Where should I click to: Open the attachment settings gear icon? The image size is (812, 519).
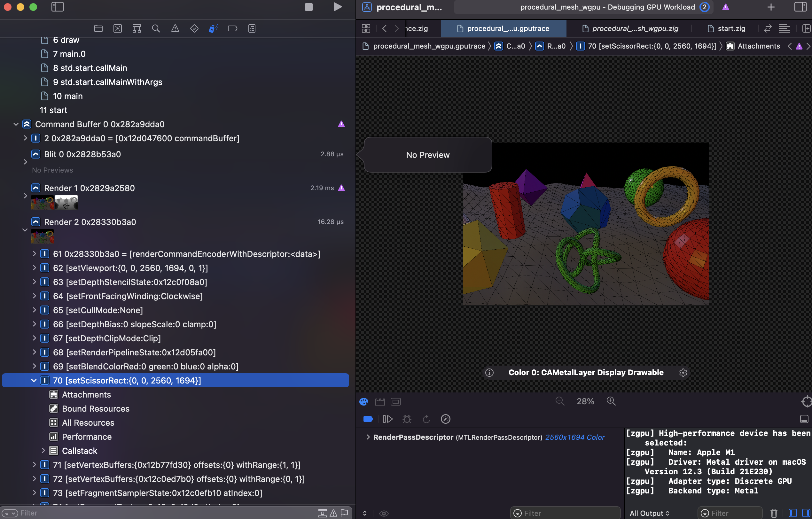click(683, 373)
